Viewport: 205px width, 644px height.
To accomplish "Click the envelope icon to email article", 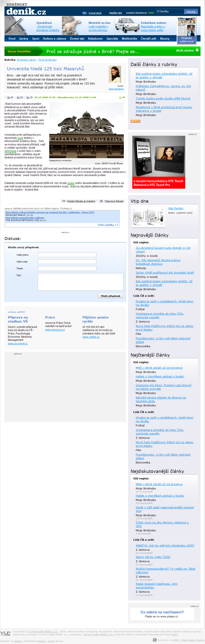I will 64,201.
